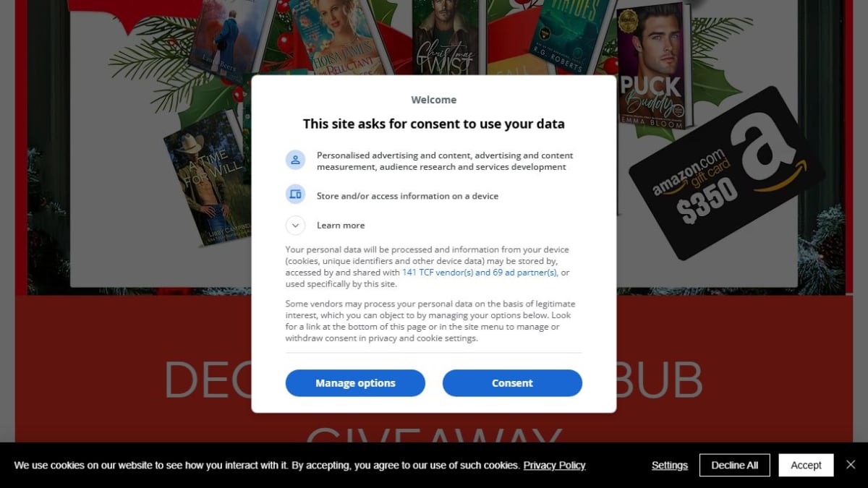This screenshot has height=488, width=868.
Task: Click the store on device icon
Action: coord(295,194)
